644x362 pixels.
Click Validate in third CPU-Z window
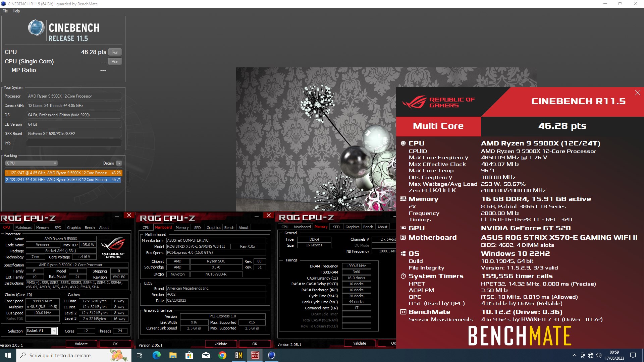click(x=360, y=343)
